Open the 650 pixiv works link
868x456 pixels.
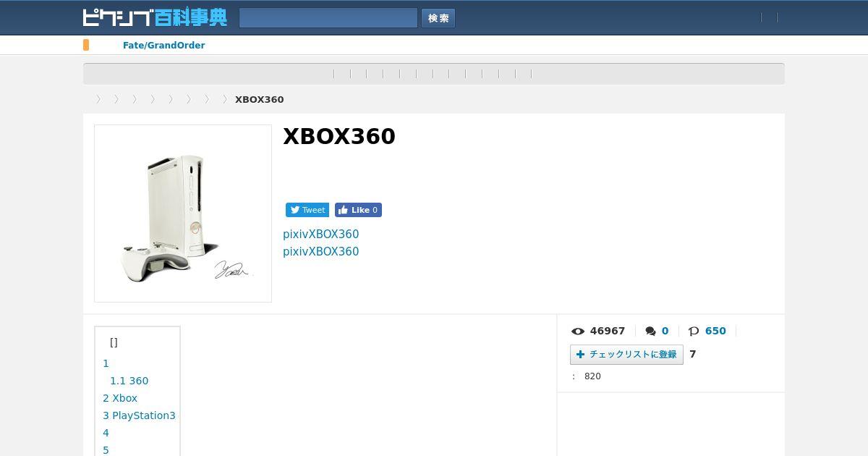point(715,331)
